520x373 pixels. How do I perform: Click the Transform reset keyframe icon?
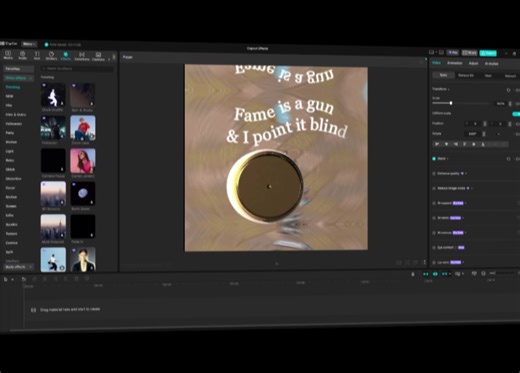(508, 90)
